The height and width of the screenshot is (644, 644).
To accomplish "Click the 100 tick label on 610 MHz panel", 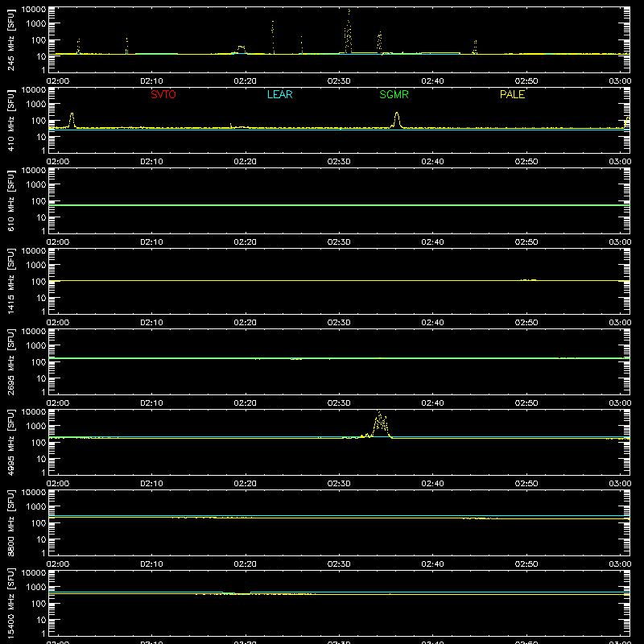I will pyautogui.click(x=39, y=201).
